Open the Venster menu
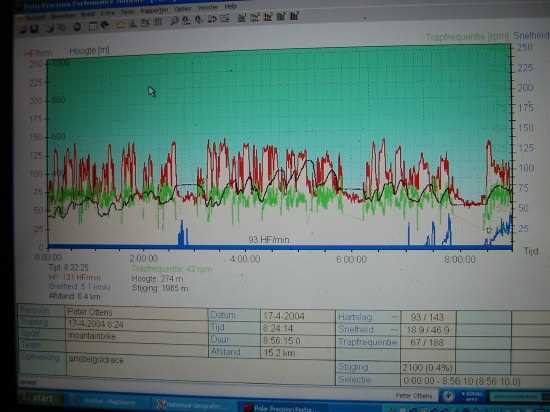Screen dimensions: 550x412 pos(208,7)
